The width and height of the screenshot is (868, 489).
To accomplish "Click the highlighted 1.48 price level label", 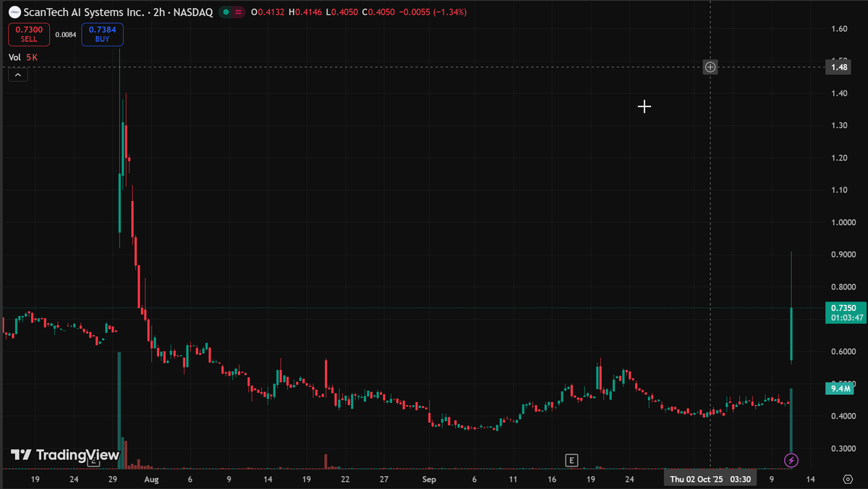I will (840, 67).
